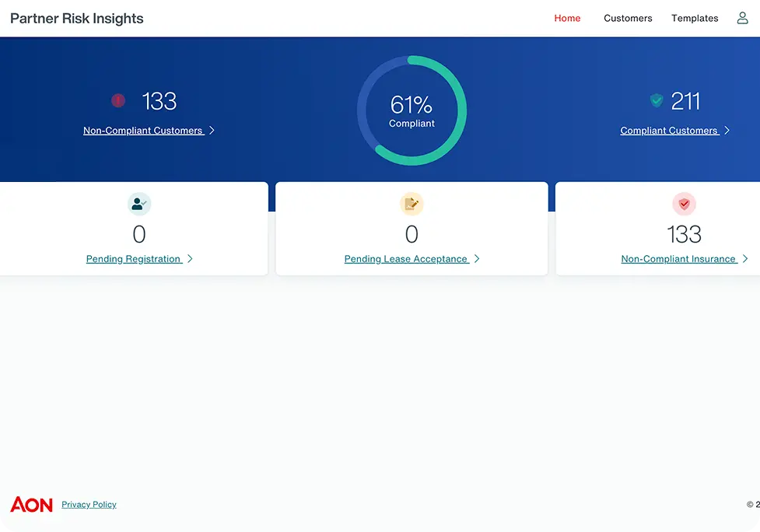Open the Customers nav item
Image resolution: width=760 pixels, height=532 pixels.
click(x=628, y=18)
